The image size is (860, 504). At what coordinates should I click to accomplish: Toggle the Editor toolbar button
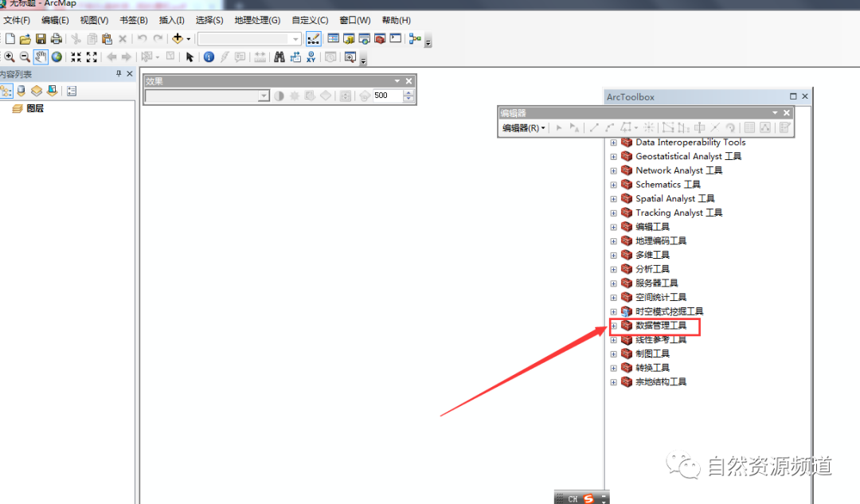(313, 39)
